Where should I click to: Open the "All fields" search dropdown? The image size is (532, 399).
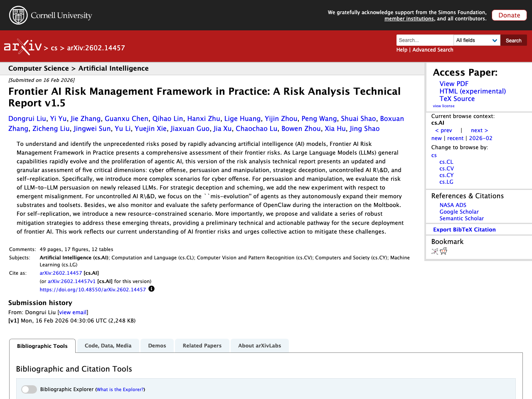point(476,40)
